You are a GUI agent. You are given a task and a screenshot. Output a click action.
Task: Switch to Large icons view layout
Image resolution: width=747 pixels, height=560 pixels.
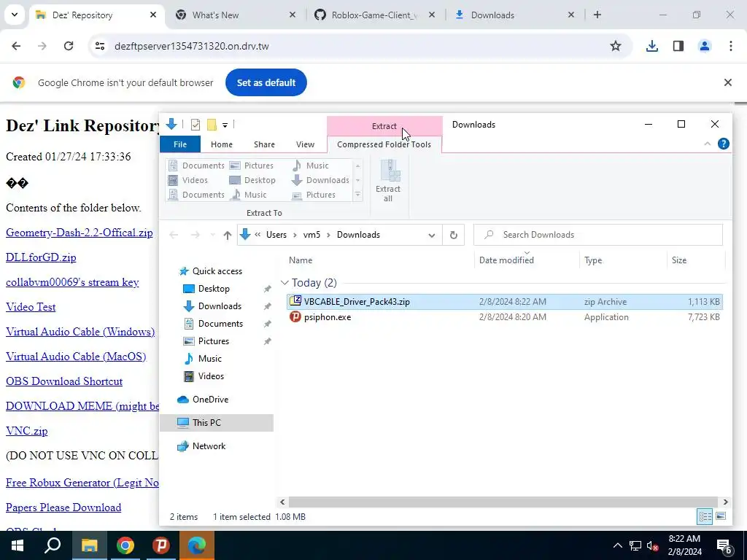pos(721,517)
